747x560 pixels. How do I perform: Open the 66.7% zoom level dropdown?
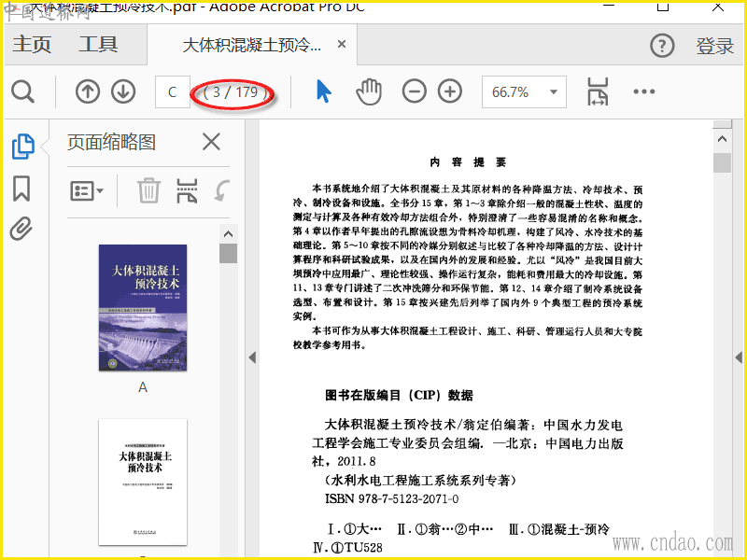[524, 91]
